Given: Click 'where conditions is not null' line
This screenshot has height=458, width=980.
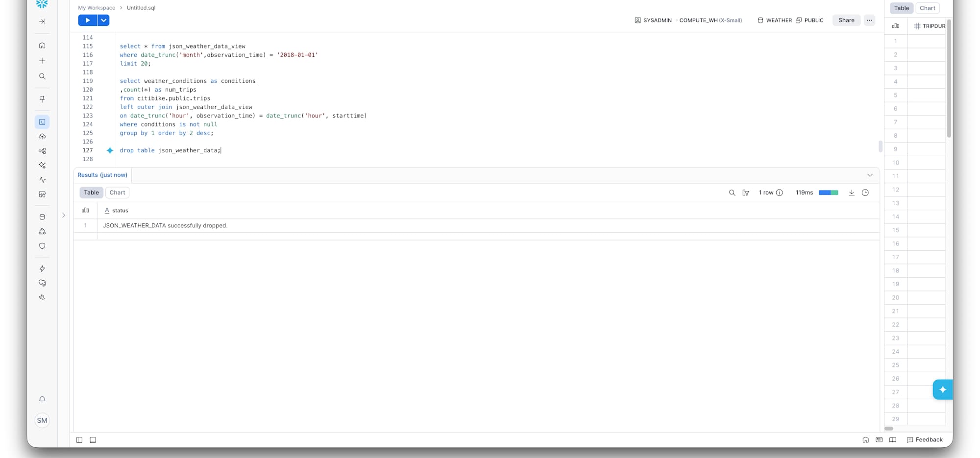Looking at the screenshot, I should (169, 124).
